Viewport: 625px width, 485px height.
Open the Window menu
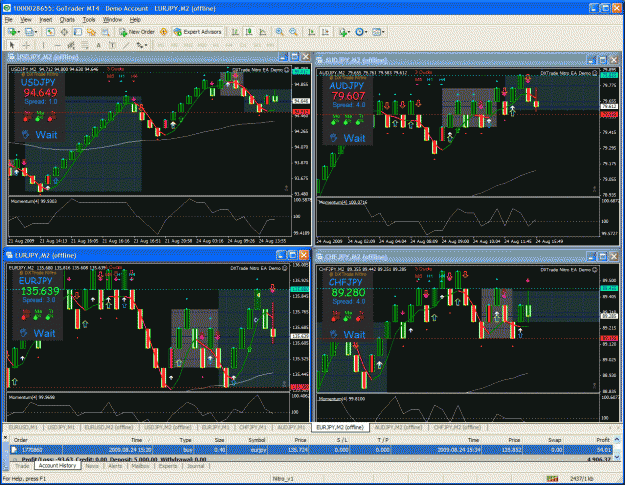tap(112, 20)
